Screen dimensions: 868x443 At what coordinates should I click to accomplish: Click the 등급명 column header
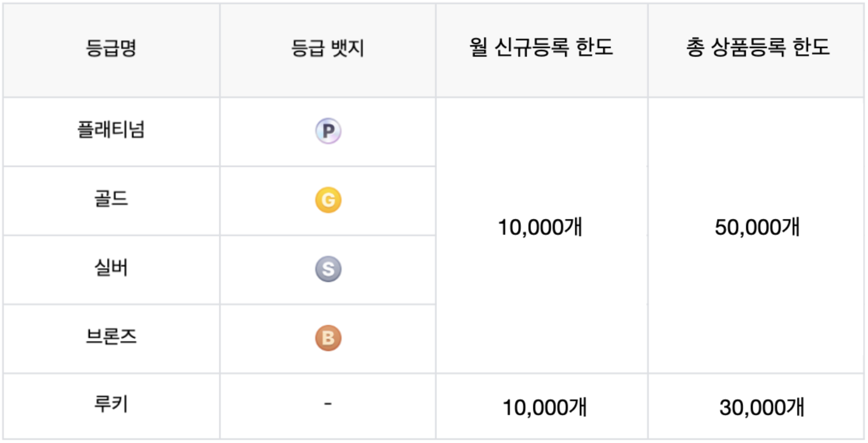pos(112,50)
